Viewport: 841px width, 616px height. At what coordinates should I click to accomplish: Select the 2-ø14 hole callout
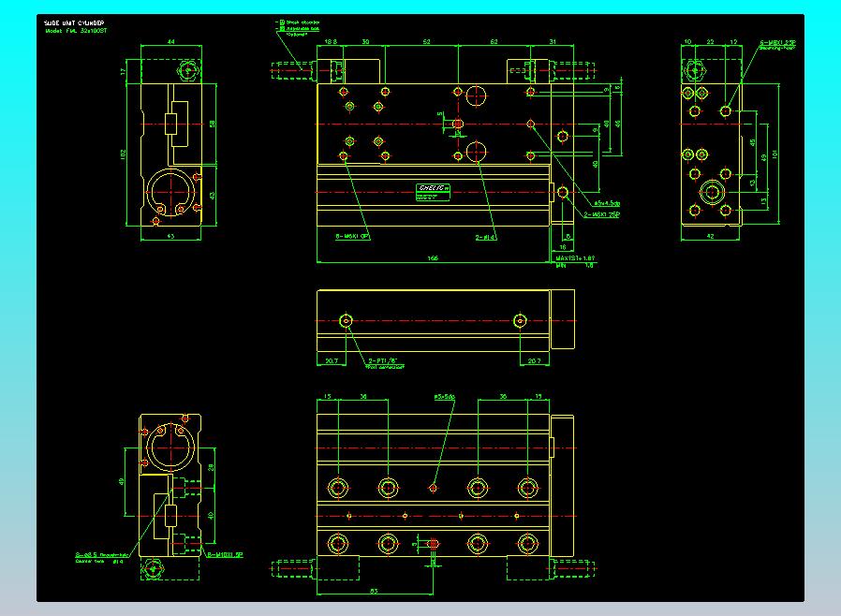click(485, 237)
